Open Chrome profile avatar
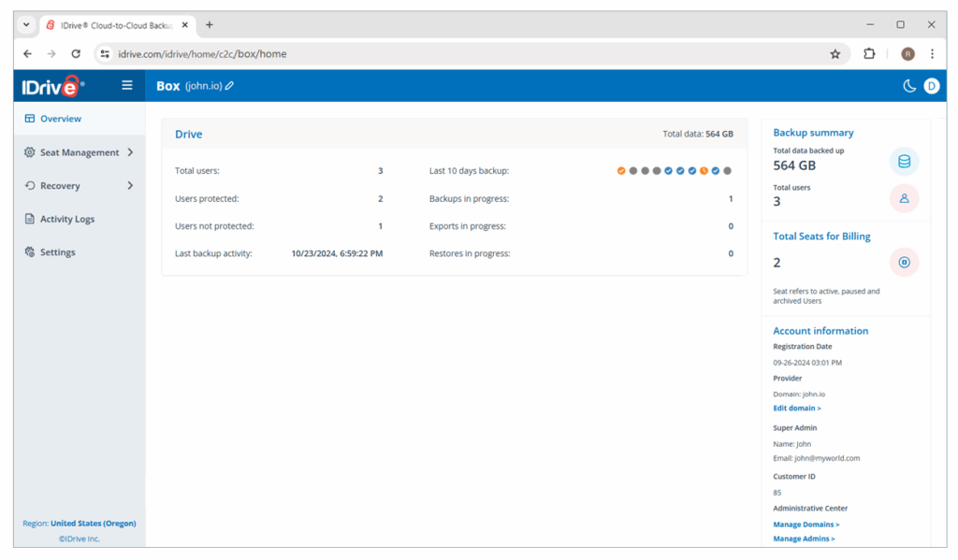Viewport: 958px width, 560px height. coord(907,53)
